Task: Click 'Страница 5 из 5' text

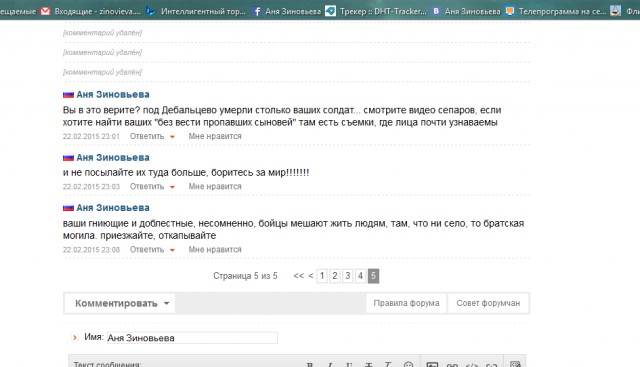Action: [x=245, y=276]
